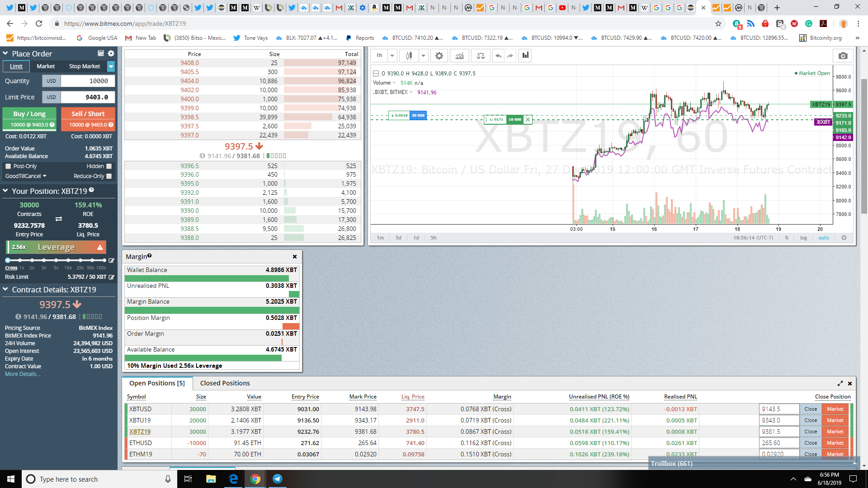The height and width of the screenshot is (488, 868).
Task: Expand the Open Positions panel to fullscreen
Action: (x=840, y=383)
